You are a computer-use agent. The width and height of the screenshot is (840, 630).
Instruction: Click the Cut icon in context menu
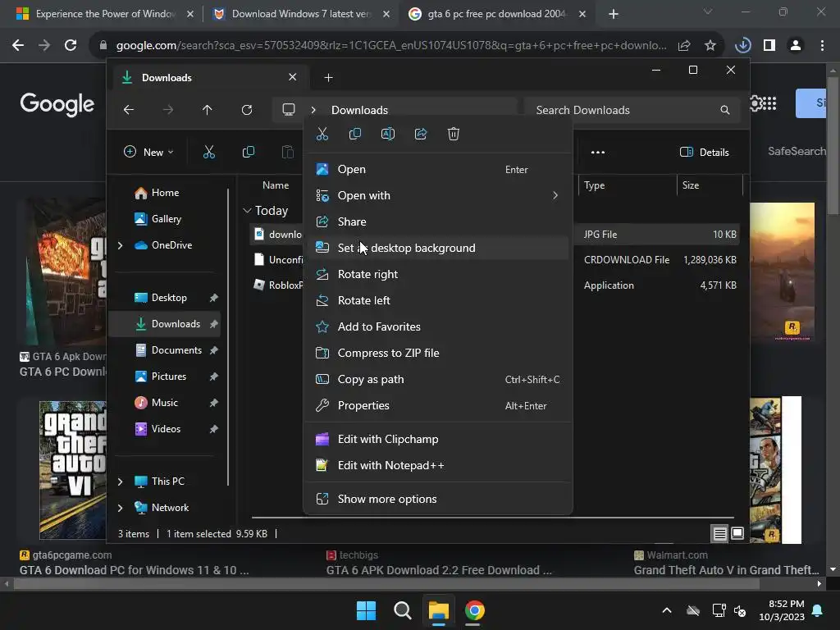[322, 134]
